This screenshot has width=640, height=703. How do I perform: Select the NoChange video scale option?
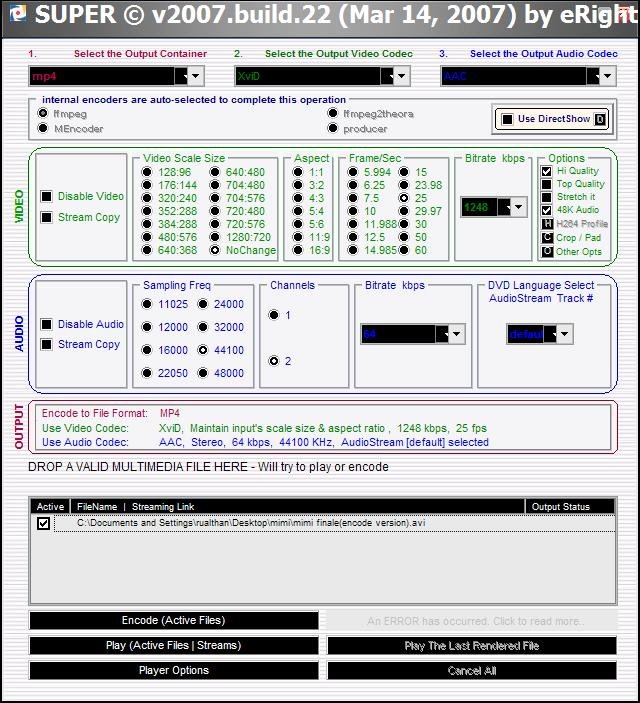coord(215,250)
